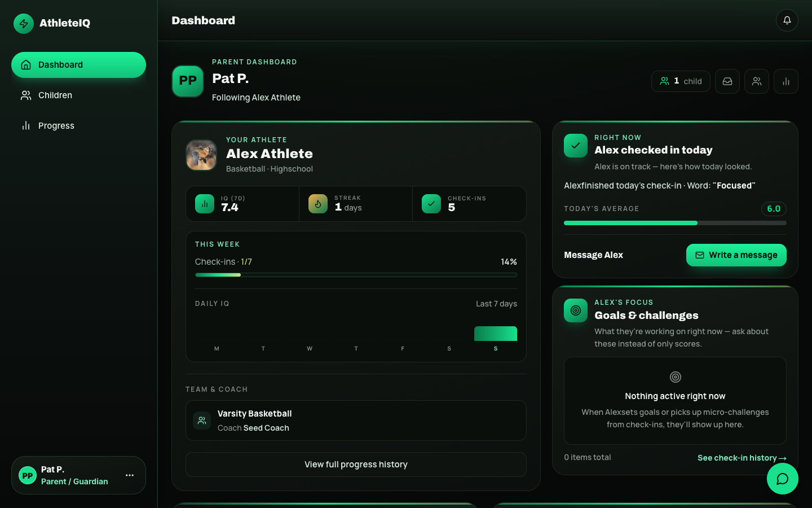The width and height of the screenshot is (812, 508).
Task: Open the Children sidebar item
Action: (78, 95)
